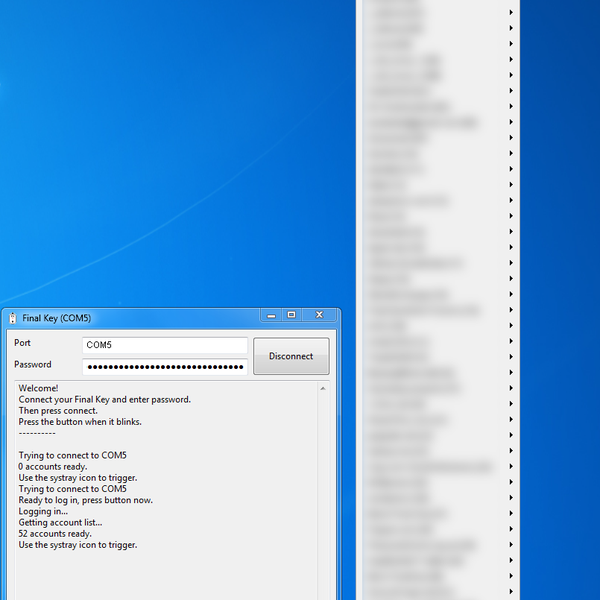Viewport: 600px width, 600px height.
Task: Click the log scrollbar up arrow
Action: 323,388
